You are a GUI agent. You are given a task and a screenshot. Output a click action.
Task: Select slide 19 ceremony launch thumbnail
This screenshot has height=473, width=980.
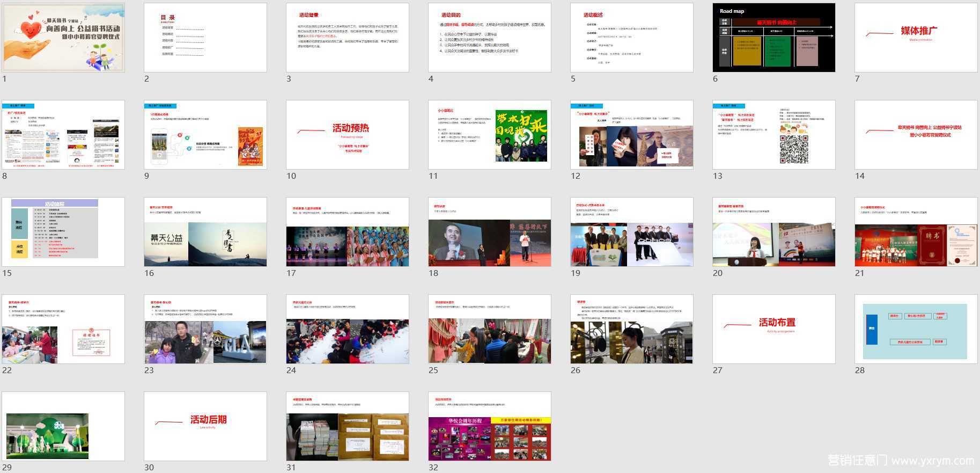(x=632, y=232)
